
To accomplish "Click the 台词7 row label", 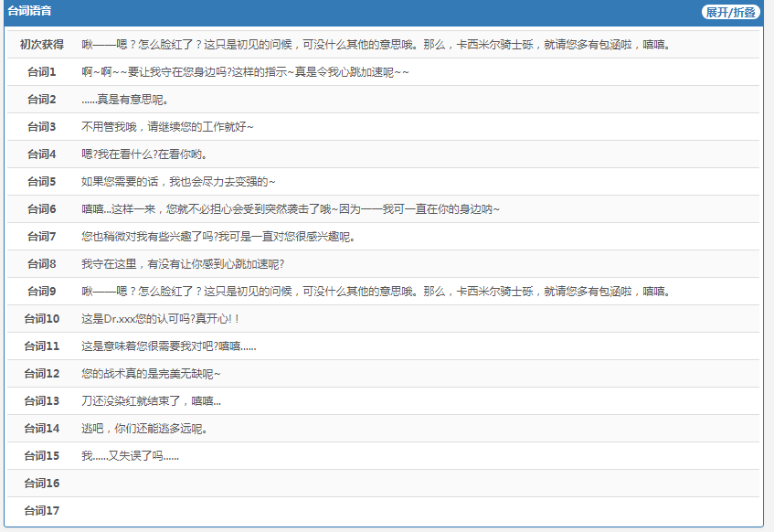I will [x=42, y=237].
